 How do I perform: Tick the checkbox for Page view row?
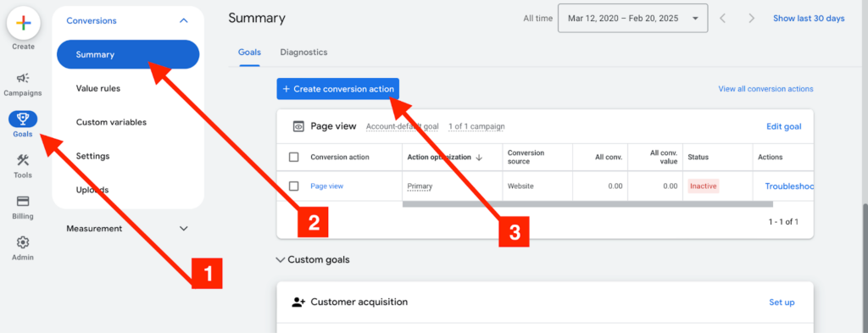(294, 186)
